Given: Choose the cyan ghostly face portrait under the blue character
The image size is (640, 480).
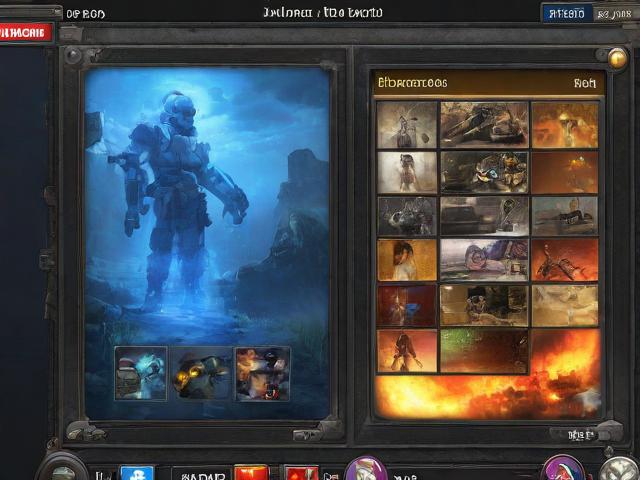Looking at the screenshot, I should tap(141, 373).
